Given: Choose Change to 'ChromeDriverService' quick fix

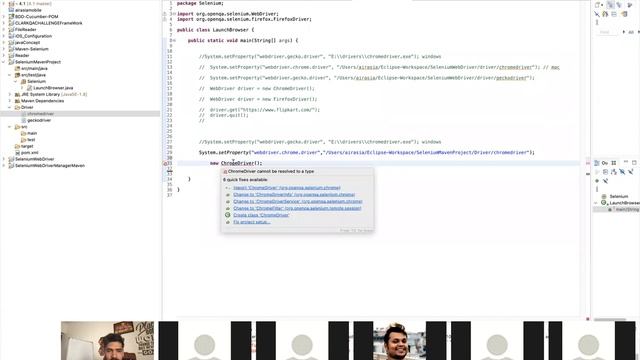Looking at the screenshot, I should 298,201.
